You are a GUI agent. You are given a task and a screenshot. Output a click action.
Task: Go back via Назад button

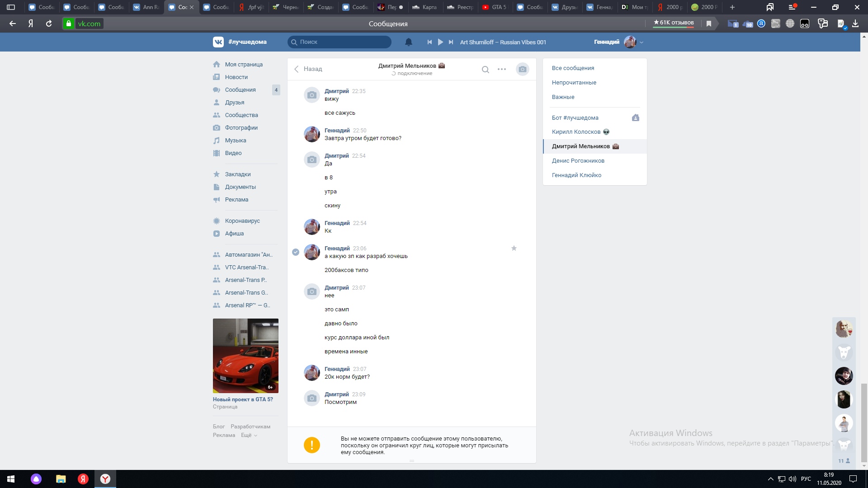tap(308, 69)
